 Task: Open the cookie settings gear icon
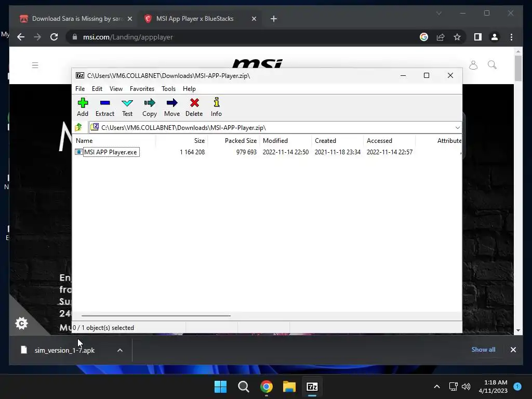coord(21,323)
